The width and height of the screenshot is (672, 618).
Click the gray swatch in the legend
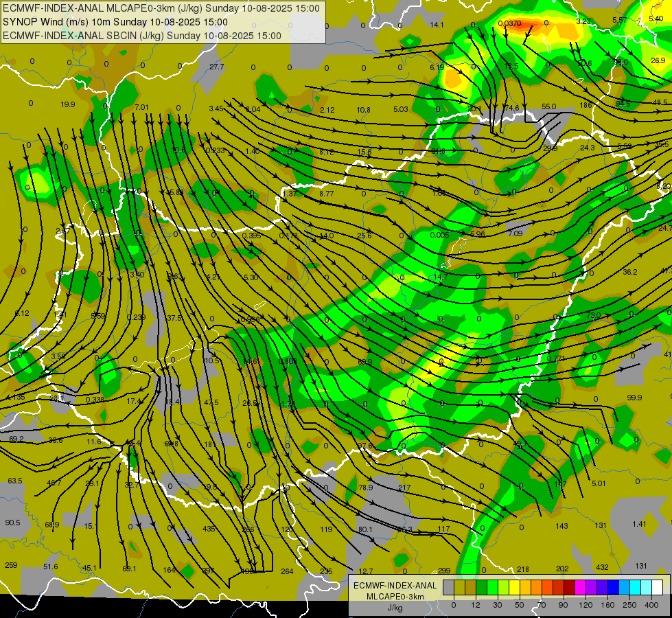tap(449, 587)
